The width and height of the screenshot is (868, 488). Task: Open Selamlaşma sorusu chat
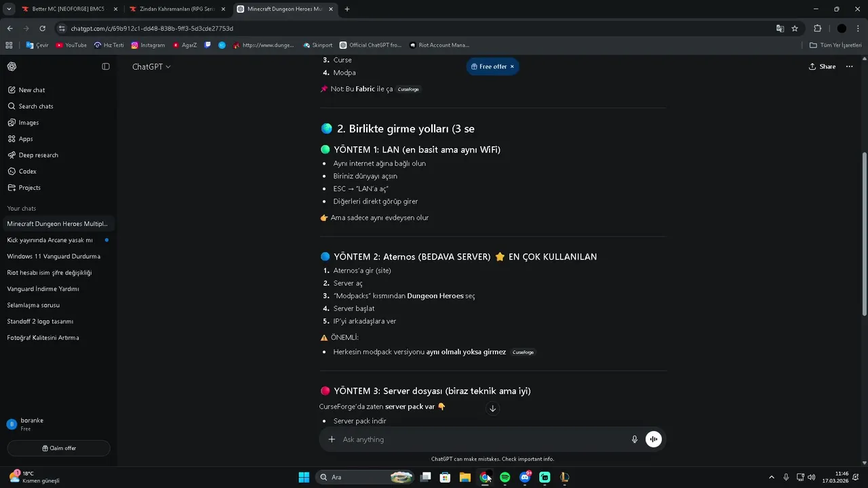58,305
